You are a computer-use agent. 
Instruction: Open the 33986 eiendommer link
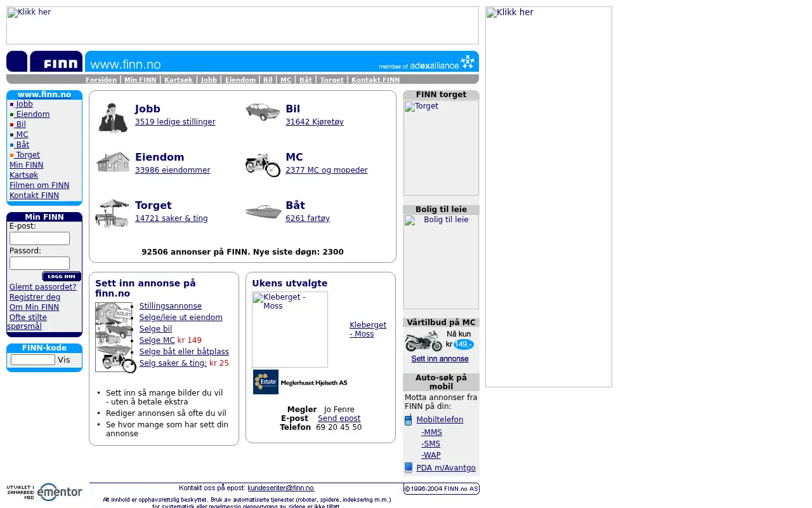173,170
